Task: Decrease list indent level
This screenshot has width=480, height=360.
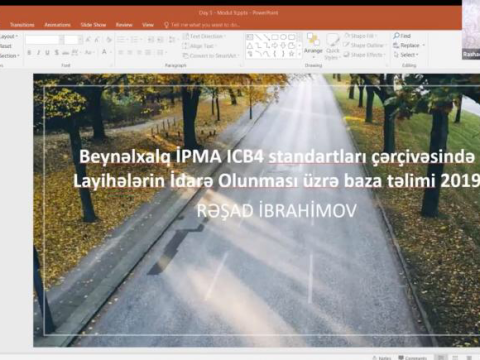Action: (151, 40)
